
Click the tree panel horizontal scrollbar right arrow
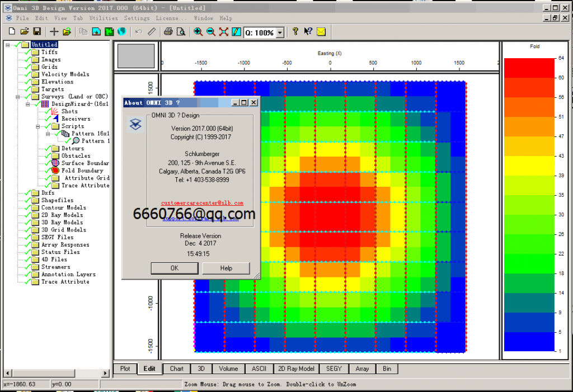pos(105,373)
